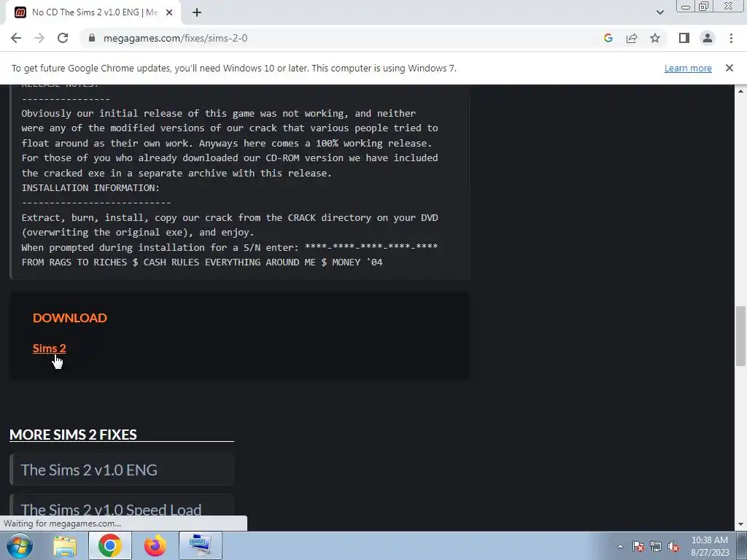Screen dimensions: 747x560
Task: Click the INSTALLATION INFORMATION: line
Action: pos(90,187)
